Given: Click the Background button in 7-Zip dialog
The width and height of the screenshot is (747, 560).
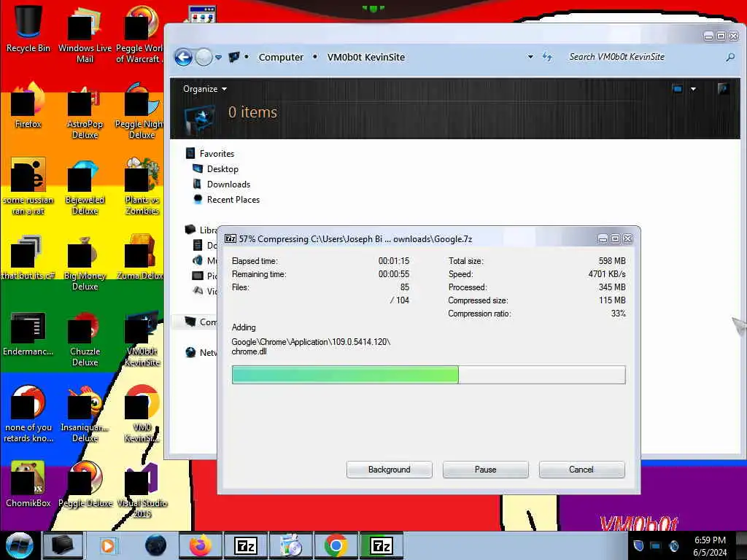Looking at the screenshot, I should pos(390,470).
